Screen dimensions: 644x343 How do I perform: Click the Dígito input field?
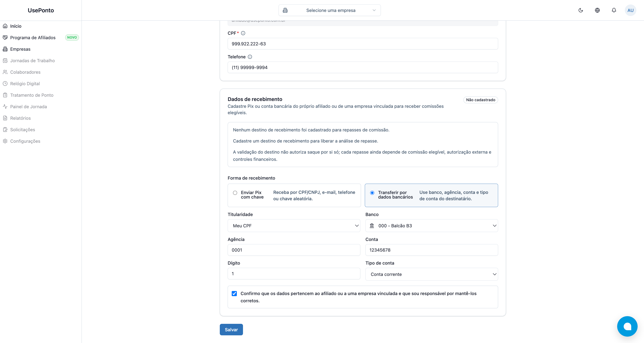[294, 274]
